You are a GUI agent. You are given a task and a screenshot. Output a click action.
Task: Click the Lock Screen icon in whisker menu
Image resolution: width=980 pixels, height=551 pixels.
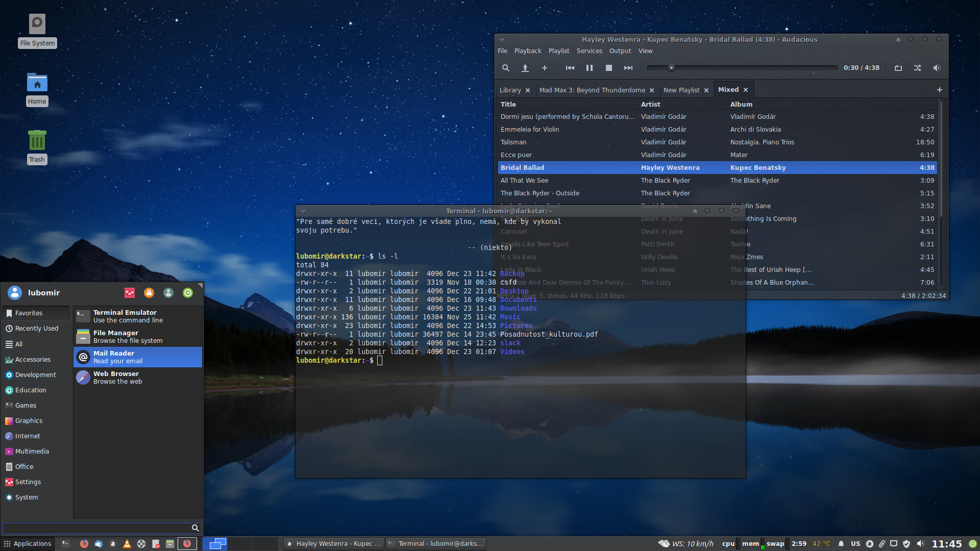coord(149,293)
